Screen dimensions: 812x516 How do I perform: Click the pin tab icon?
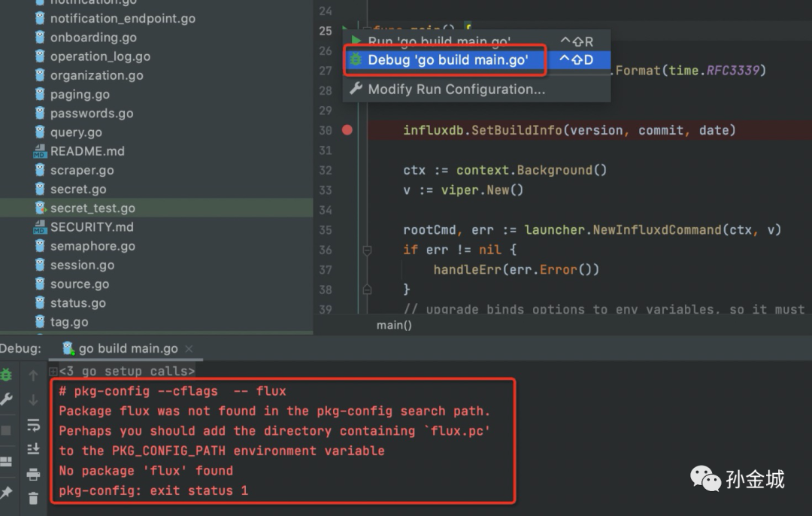tap(6, 493)
